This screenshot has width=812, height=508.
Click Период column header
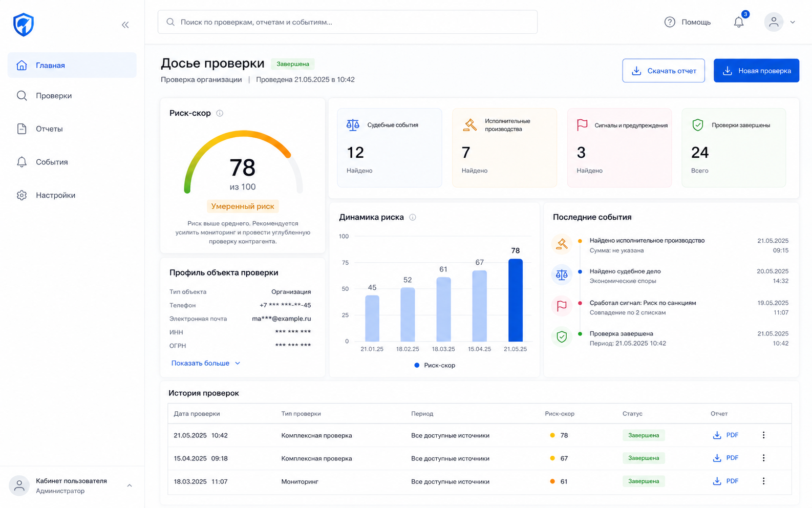tap(422, 414)
